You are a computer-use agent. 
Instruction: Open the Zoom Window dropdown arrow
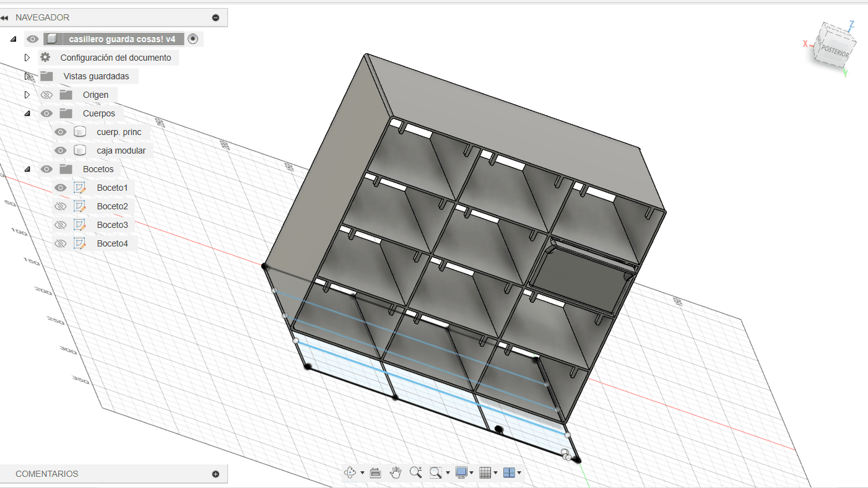pyautogui.click(x=447, y=473)
